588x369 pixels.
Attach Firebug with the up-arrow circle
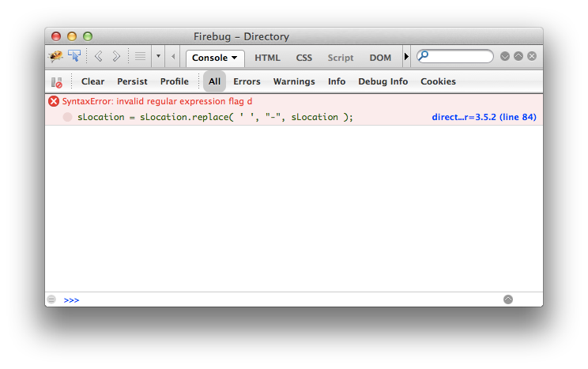518,56
